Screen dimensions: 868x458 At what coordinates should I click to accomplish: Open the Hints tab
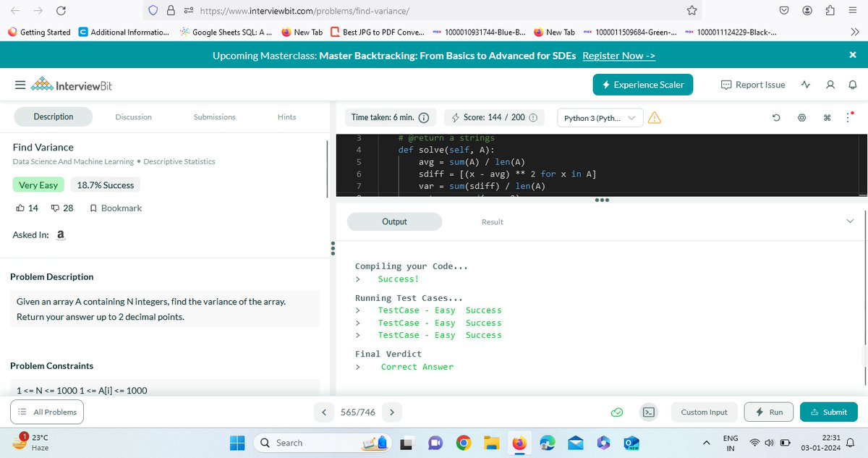click(x=286, y=116)
